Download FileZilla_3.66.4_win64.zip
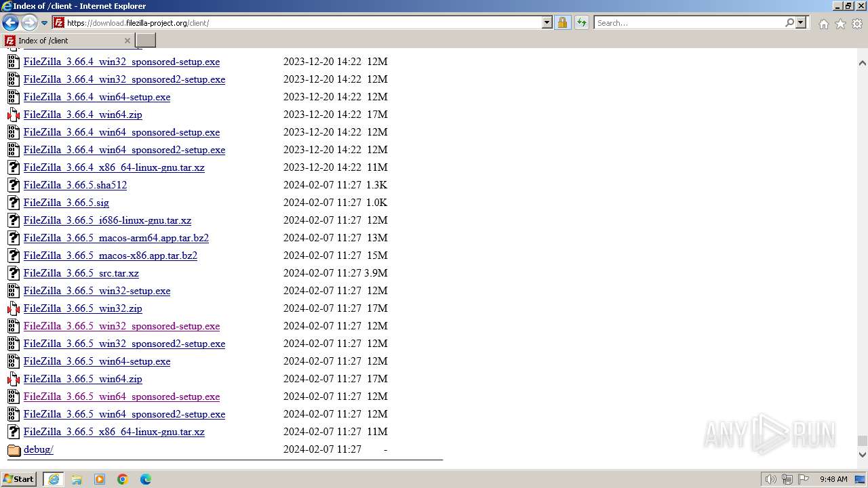The width and height of the screenshot is (868, 488). 83,115
